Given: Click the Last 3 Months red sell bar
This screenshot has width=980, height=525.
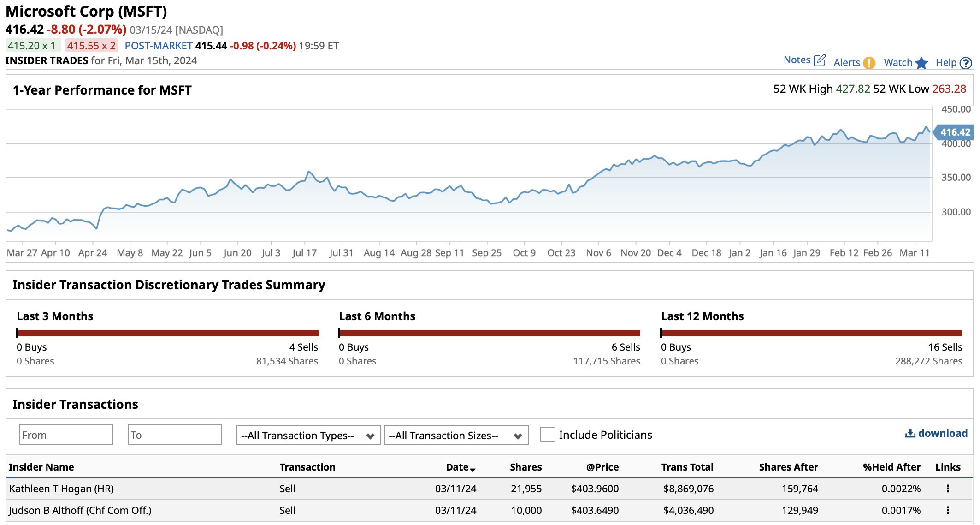Looking at the screenshot, I should pos(168,333).
